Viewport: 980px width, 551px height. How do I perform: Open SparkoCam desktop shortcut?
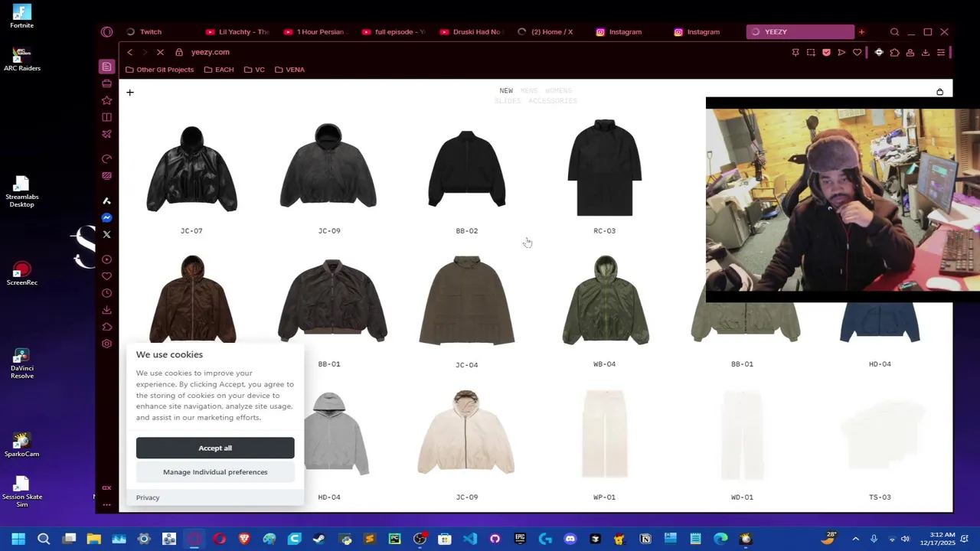click(21, 445)
